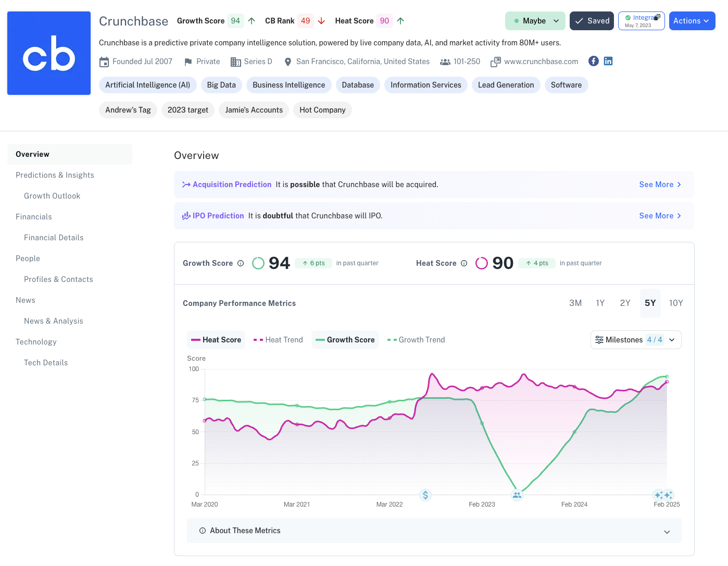Click the calendar icon beside Founded Jul 2007
728x566 pixels.
[104, 61]
